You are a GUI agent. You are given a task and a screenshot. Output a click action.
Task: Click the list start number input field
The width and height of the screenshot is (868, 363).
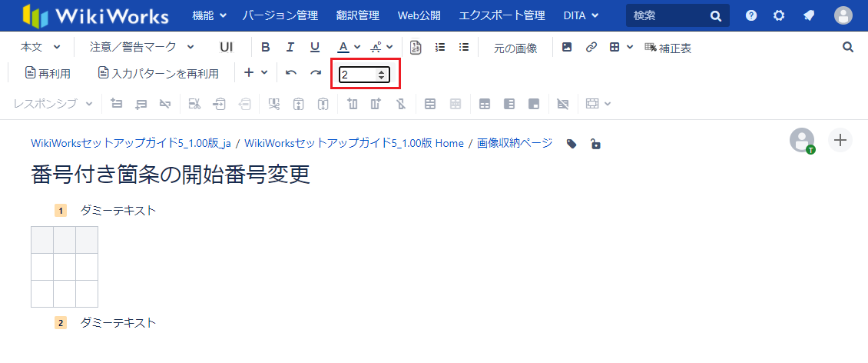(x=357, y=75)
